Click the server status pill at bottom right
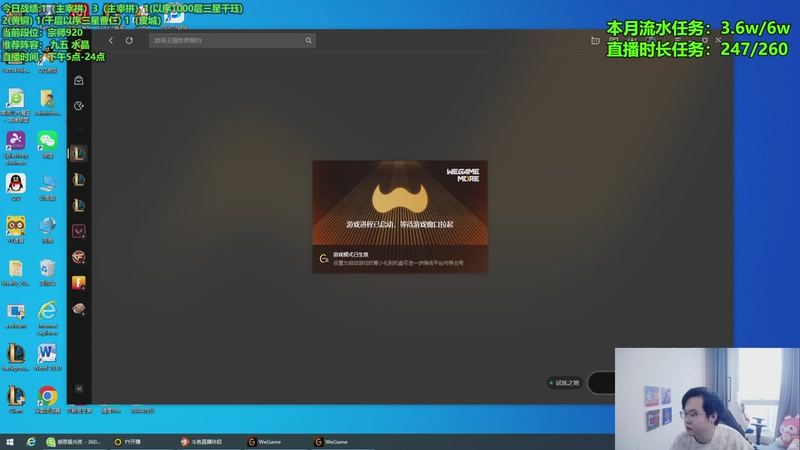Viewport: 800px width, 450px height. click(x=564, y=383)
